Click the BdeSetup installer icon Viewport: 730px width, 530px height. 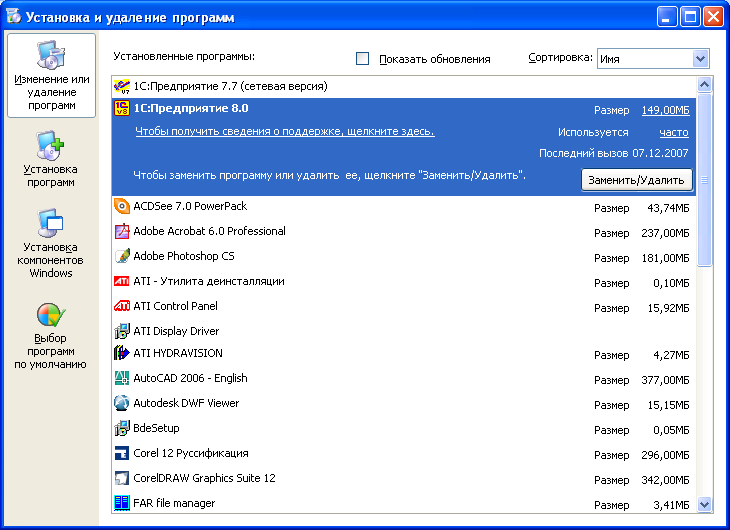tap(122, 428)
